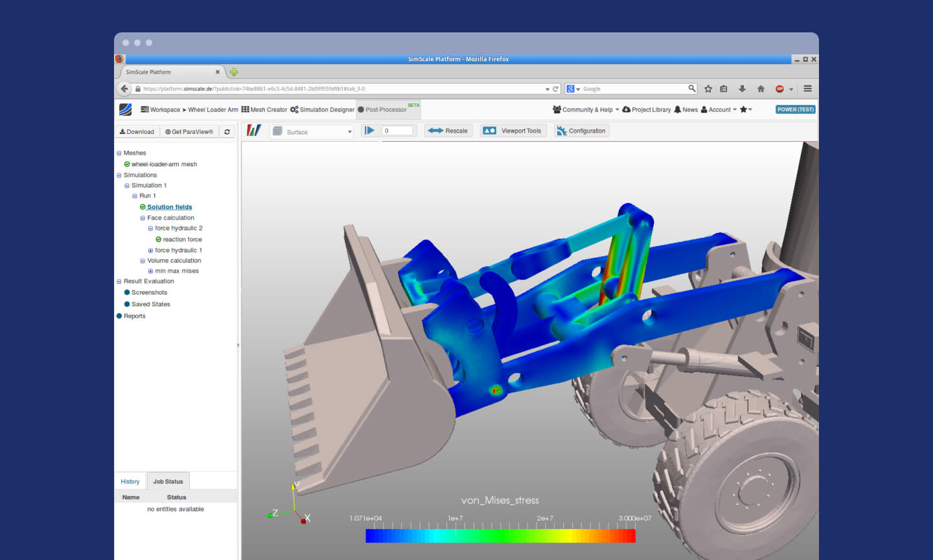Open Viewport Tools
The height and width of the screenshot is (560, 933).
coord(513,131)
